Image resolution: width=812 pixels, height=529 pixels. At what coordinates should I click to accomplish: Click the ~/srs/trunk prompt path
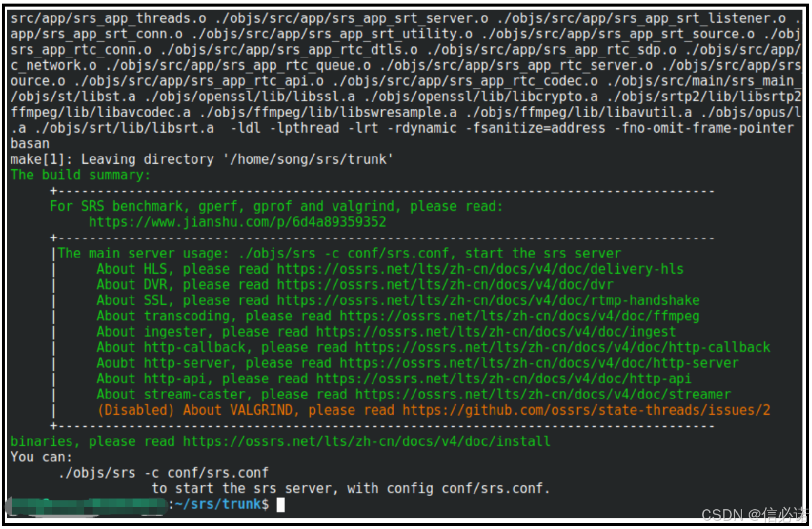click(x=218, y=504)
